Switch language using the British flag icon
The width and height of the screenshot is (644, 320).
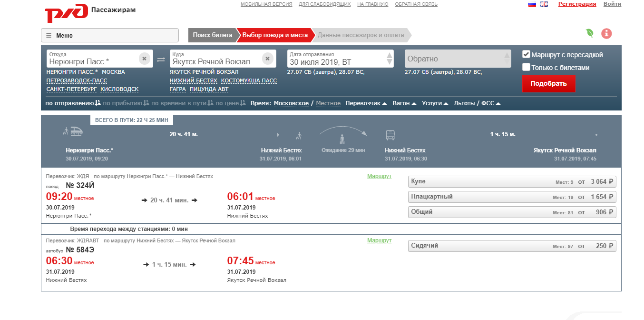coord(544,4)
